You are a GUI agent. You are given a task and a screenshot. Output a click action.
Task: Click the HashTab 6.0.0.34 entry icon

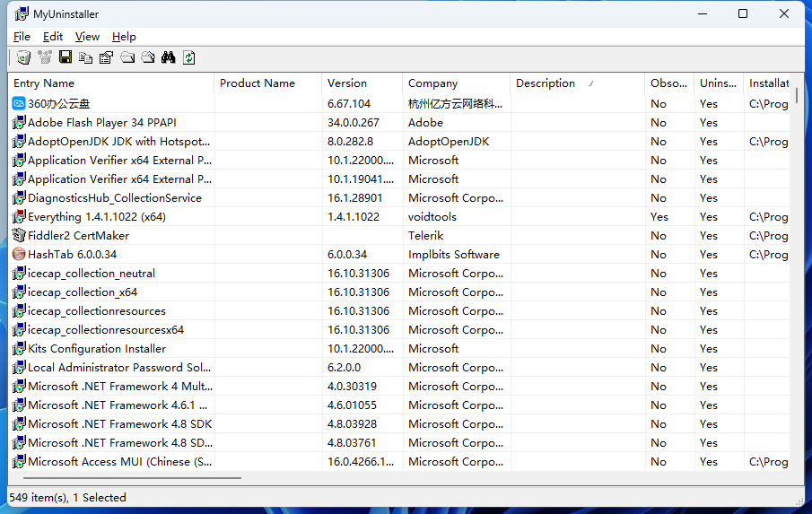(19, 255)
